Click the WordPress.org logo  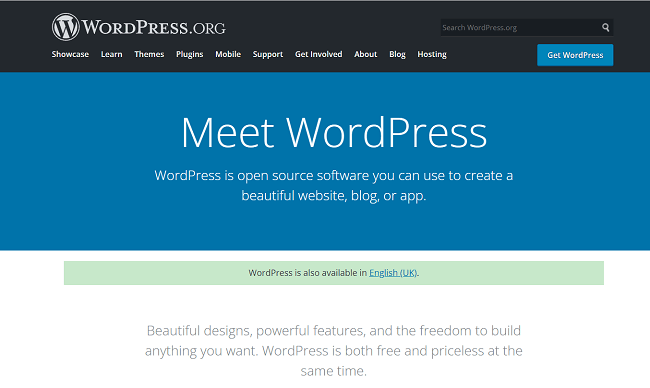(x=138, y=27)
